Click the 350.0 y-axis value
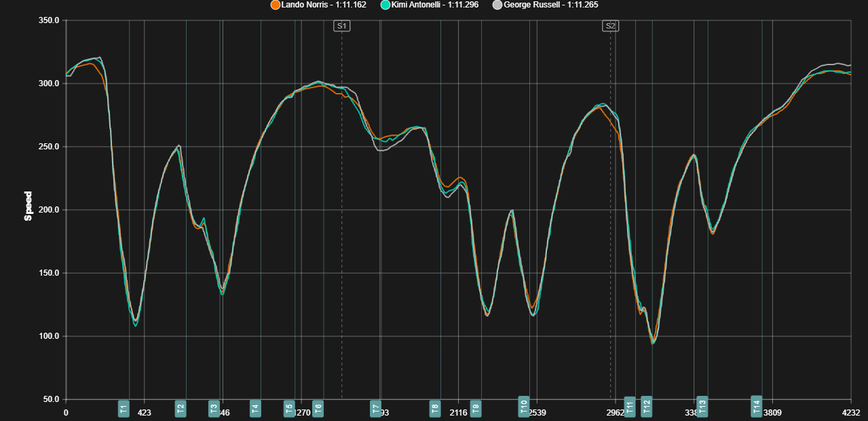The height and width of the screenshot is (421, 868). [x=50, y=20]
